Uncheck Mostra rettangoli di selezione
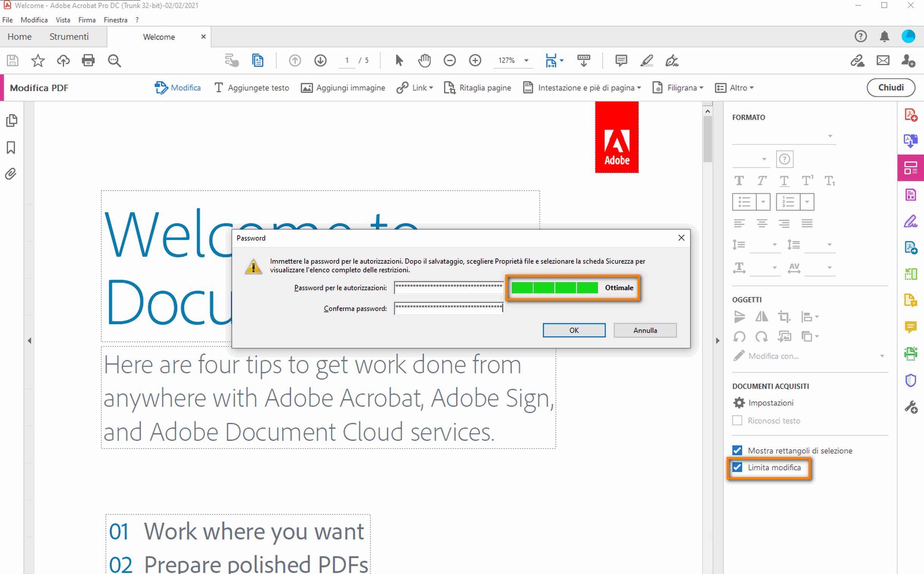924x574 pixels. tap(737, 450)
